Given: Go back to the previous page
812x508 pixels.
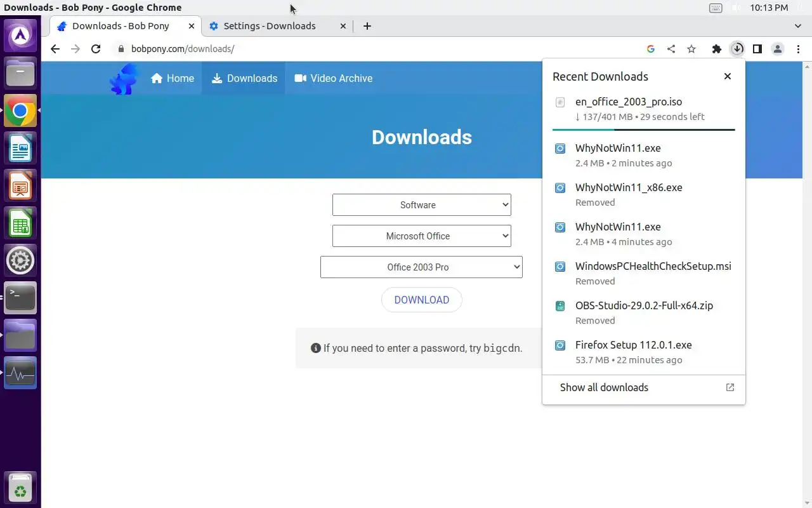Looking at the screenshot, I should coord(55,49).
